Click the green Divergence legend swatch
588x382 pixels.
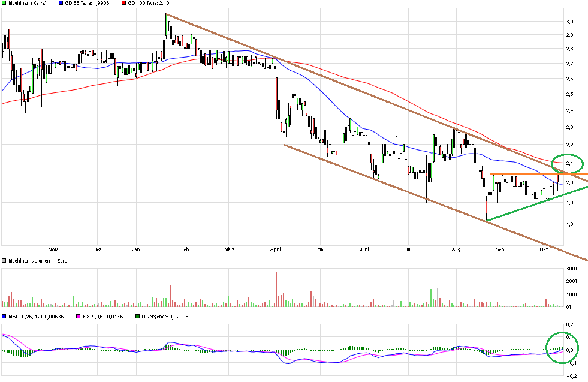pos(137,317)
